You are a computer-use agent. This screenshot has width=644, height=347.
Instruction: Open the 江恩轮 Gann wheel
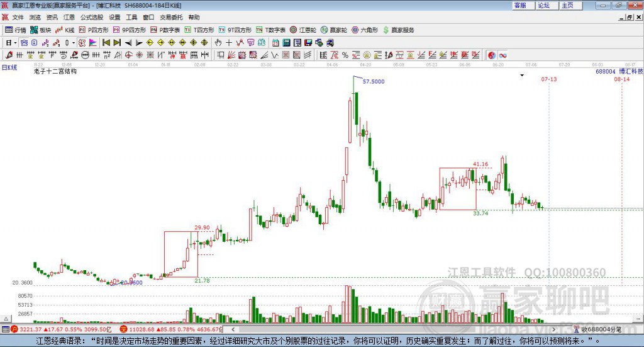click(303, 30)
